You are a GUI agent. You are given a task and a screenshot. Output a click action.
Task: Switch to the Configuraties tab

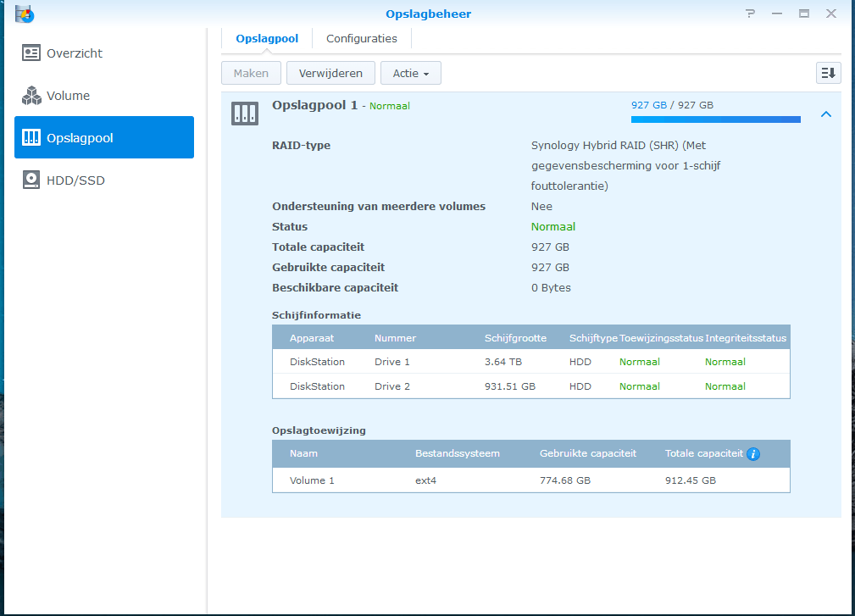[x=362, y=38]
